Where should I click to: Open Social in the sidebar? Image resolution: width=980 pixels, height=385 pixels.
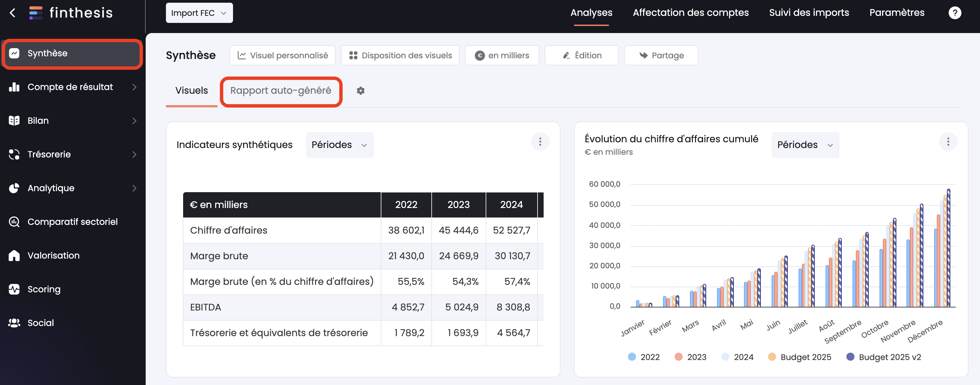[x=72, y=323]
